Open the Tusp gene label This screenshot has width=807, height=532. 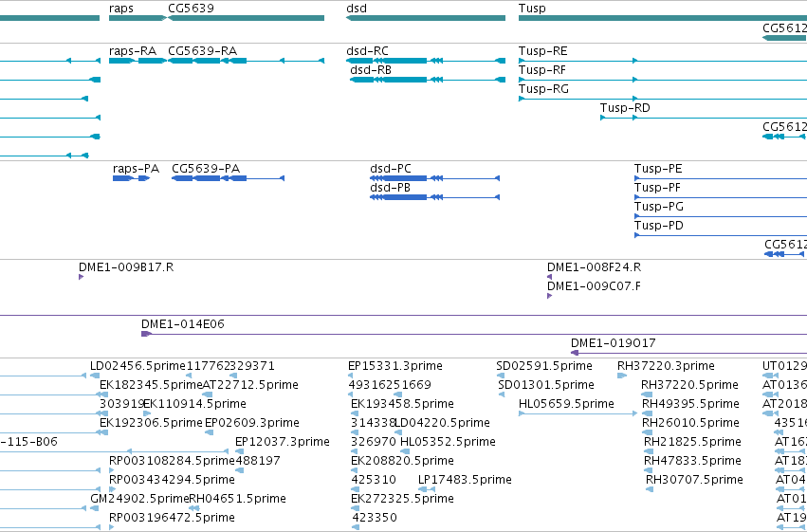click(x=532, y=9)
